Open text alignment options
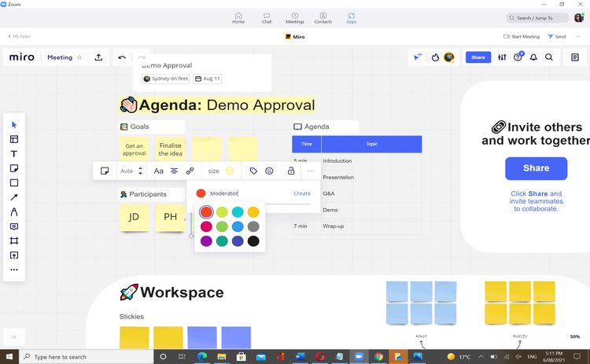The width and height of the screenshot is (590, 364). click(174, 171)
